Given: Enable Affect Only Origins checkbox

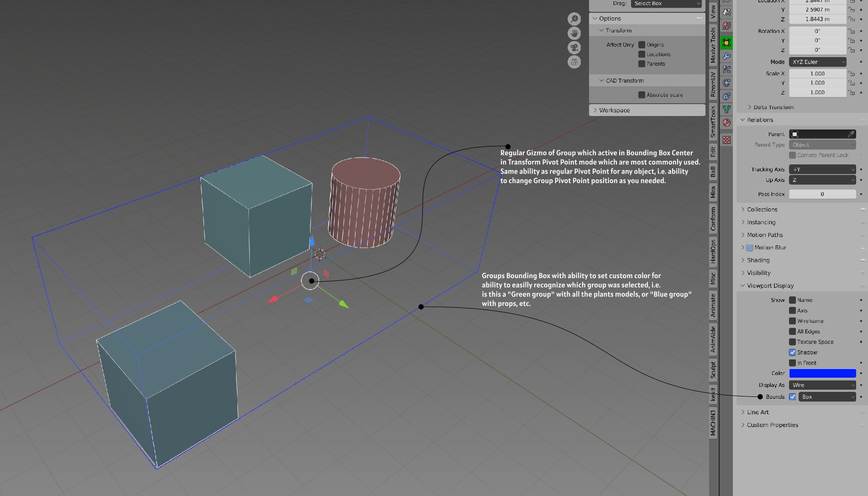Looking at the screenshot, I should coord(642,45).
